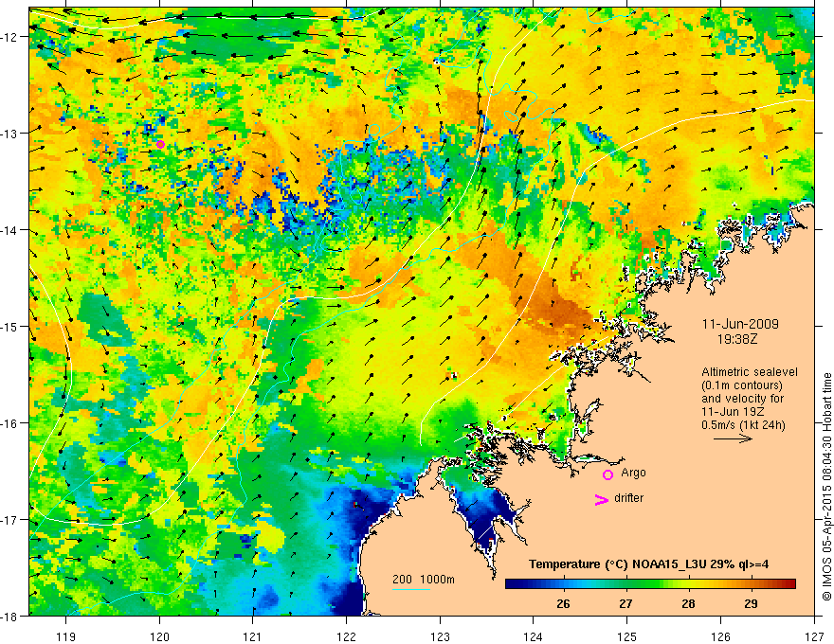Click the latitude axis label '-14'

click(11, 230)
